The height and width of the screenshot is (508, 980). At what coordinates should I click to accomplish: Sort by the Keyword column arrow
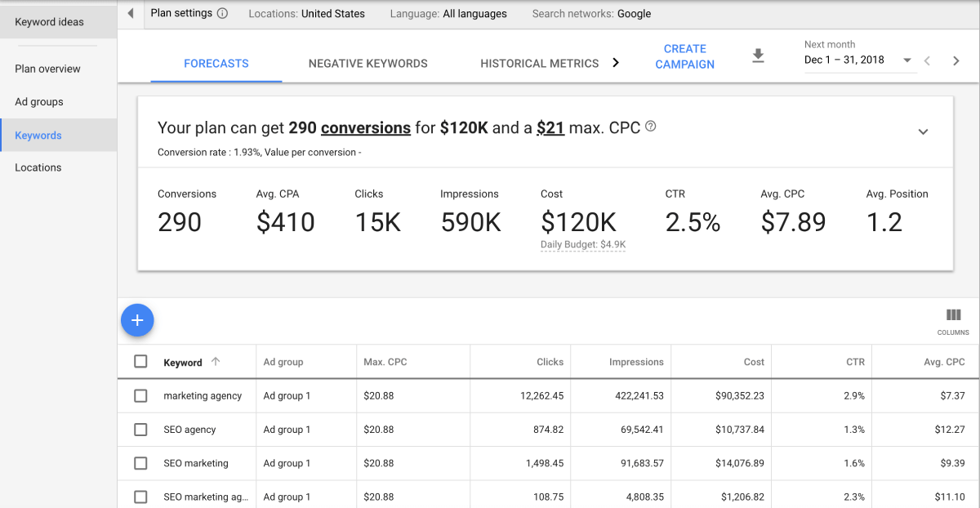coord(216,362)
